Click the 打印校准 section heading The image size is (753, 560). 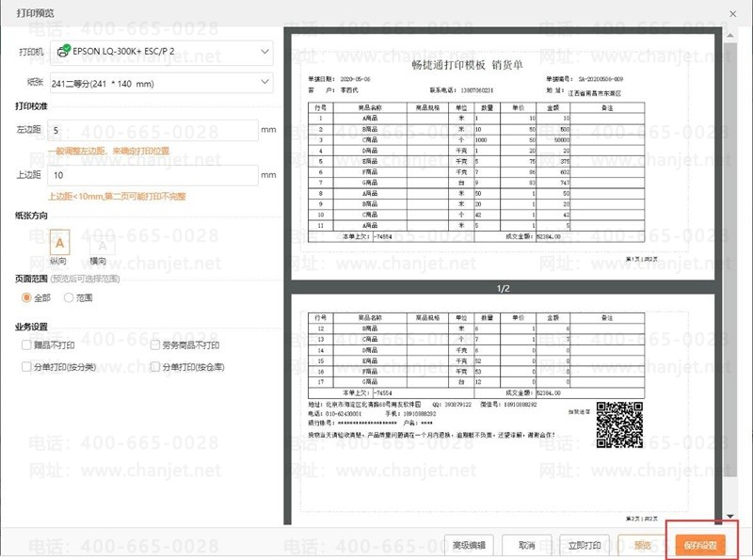[31, 106]
